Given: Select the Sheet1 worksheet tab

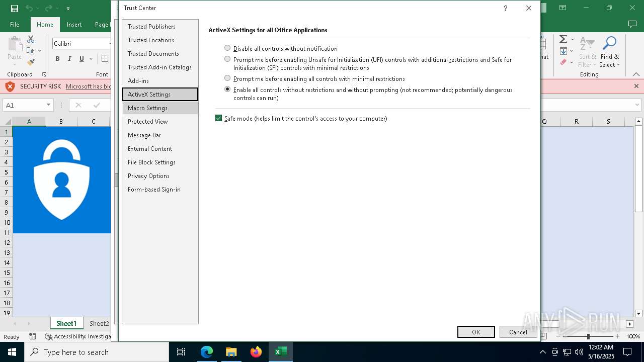Looking at the screenshot, I should [x=66, y=323].
